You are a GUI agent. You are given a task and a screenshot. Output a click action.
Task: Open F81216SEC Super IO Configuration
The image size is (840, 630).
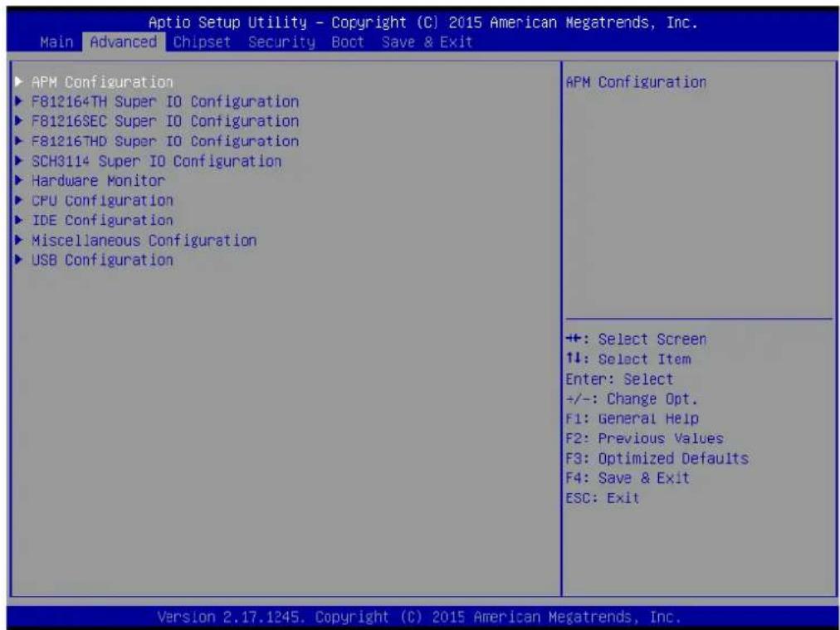click(165, 121)
